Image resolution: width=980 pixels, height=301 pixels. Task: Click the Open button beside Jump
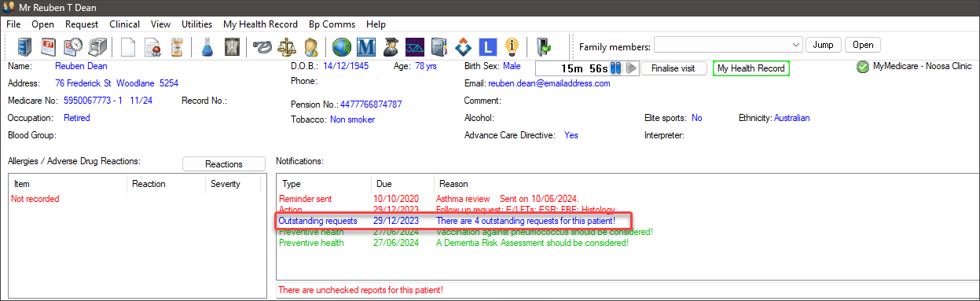tap(863, 45)
